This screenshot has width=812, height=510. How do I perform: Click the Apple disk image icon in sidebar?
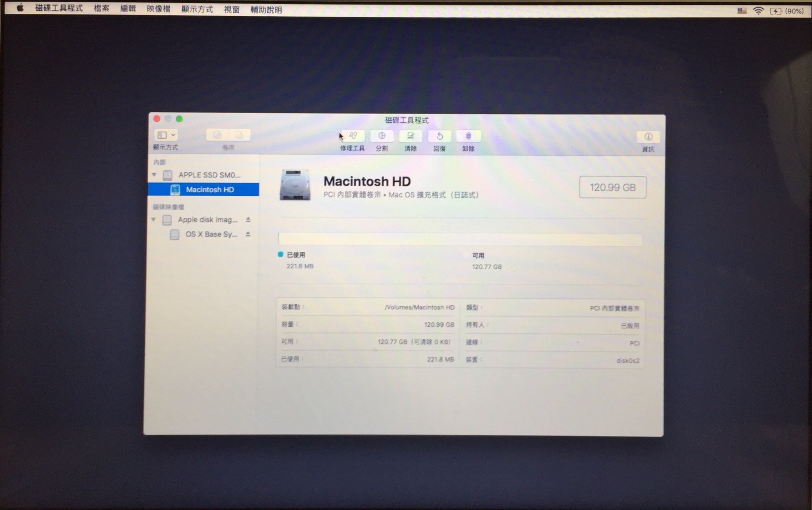point(167,220)
